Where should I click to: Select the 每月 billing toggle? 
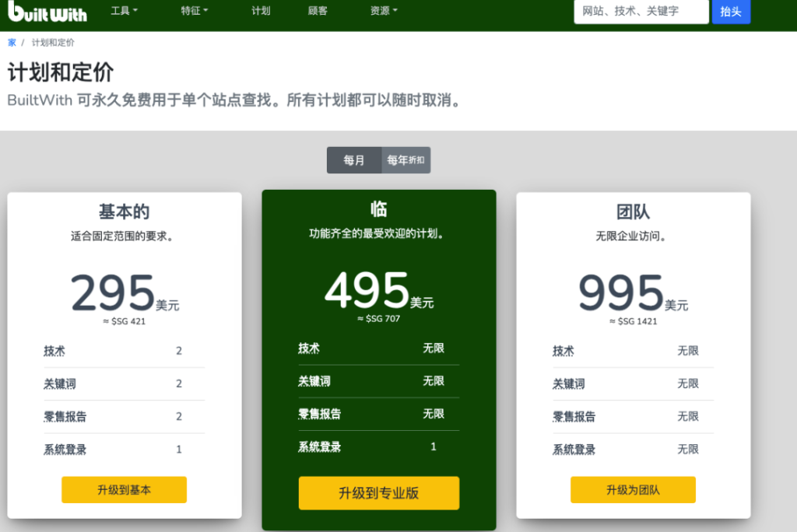coord(354,160)
